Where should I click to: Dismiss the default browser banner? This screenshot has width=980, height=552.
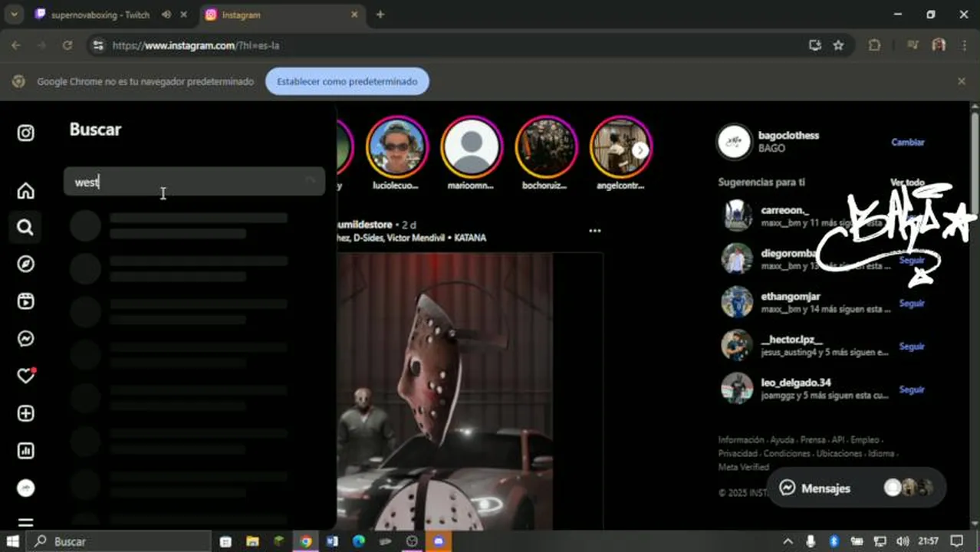962,81
